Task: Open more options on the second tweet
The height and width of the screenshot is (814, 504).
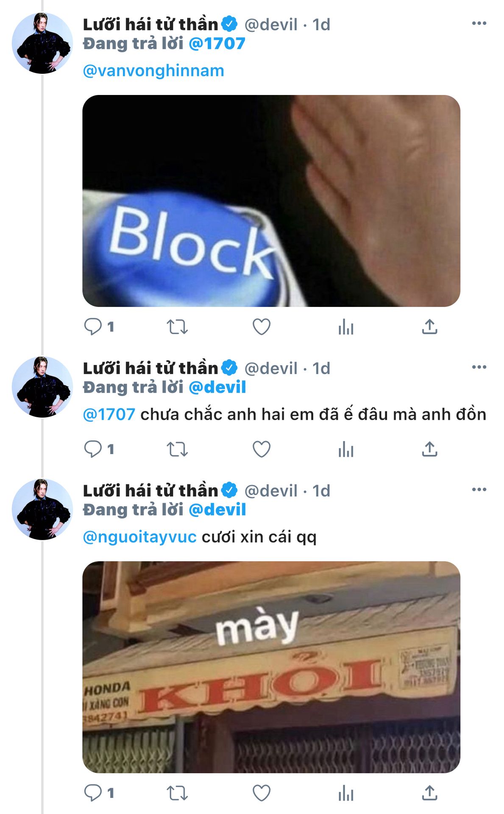Action: pos(479,367)
